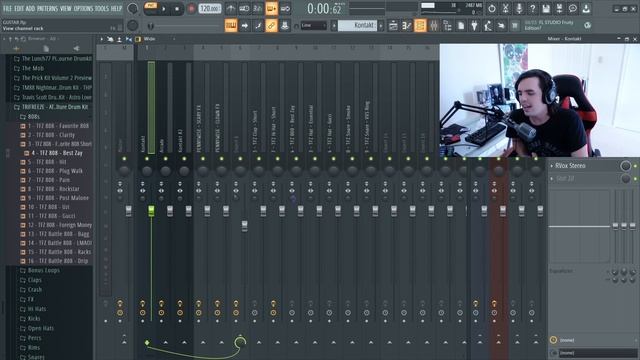Image resolution: width=640 pixels, height=360 pixels.
Task: Toggle the highlighted link icon in transport panel
Action: pos(271,25)
